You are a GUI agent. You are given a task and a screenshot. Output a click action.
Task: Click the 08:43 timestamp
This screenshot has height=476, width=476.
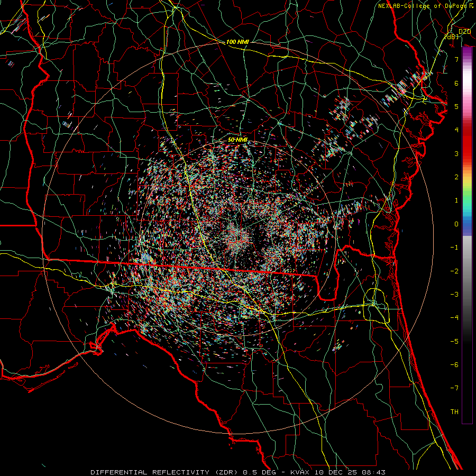(x=375, y=472)
